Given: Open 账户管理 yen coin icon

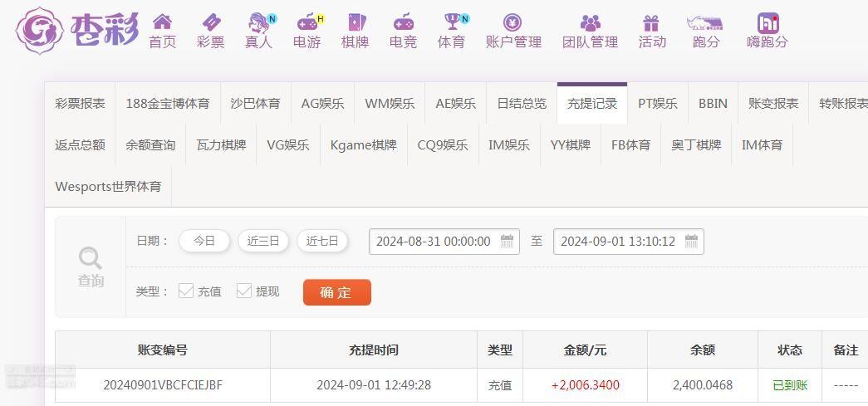Looking at the screenshot, I should coord(512,22).
